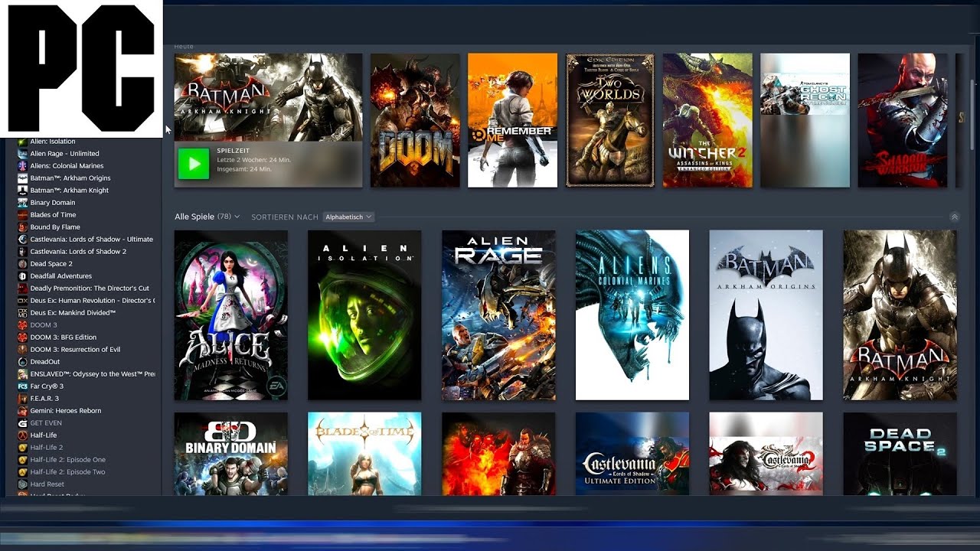This screenshot has height=551, width=980.
Task: Click the Deus Ex: Human Revolution icon
Action: pos(23,301)
